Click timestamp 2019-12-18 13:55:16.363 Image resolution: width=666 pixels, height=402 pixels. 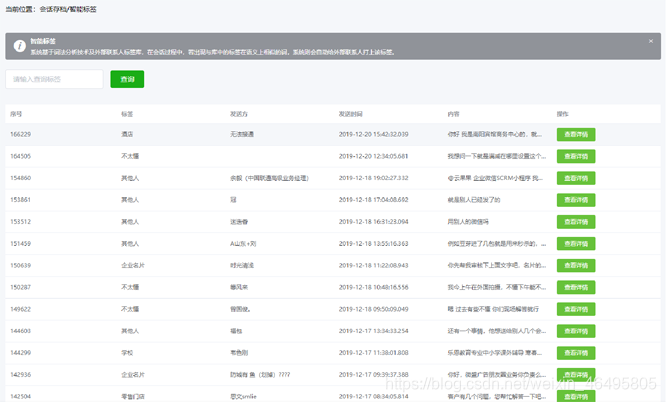point(373,243)
